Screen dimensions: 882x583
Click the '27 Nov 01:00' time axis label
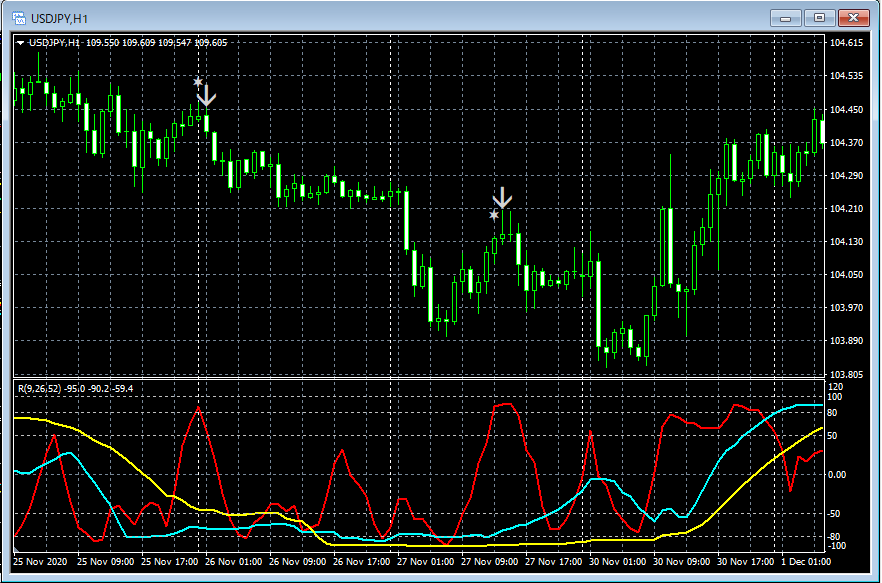click(426, 562)
